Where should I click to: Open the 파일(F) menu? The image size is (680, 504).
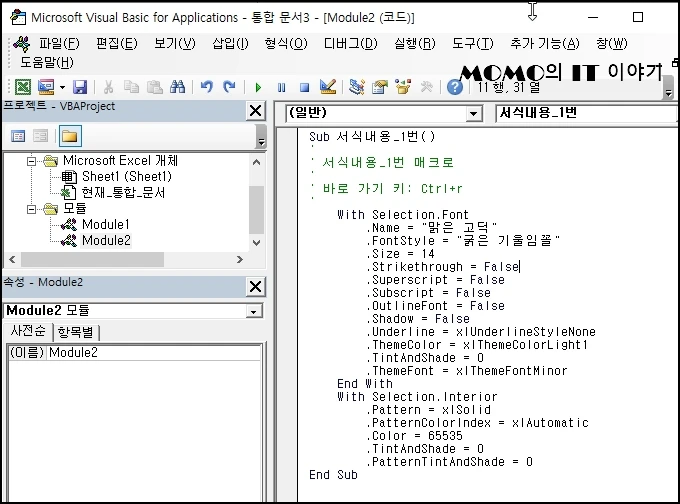[59, 43]
